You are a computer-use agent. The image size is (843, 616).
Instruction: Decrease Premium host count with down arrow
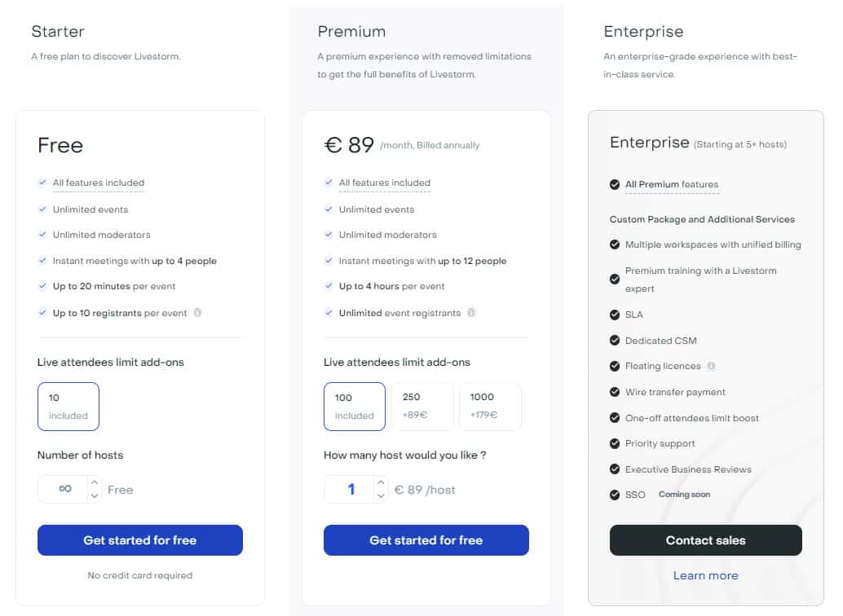[x=381, y=495]
